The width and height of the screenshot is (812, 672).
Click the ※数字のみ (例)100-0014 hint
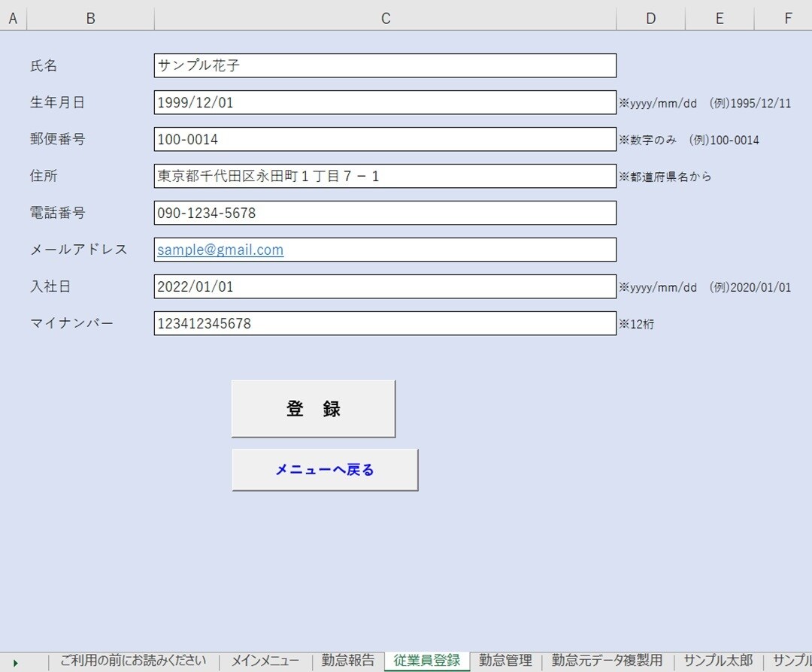coord(689,141)
